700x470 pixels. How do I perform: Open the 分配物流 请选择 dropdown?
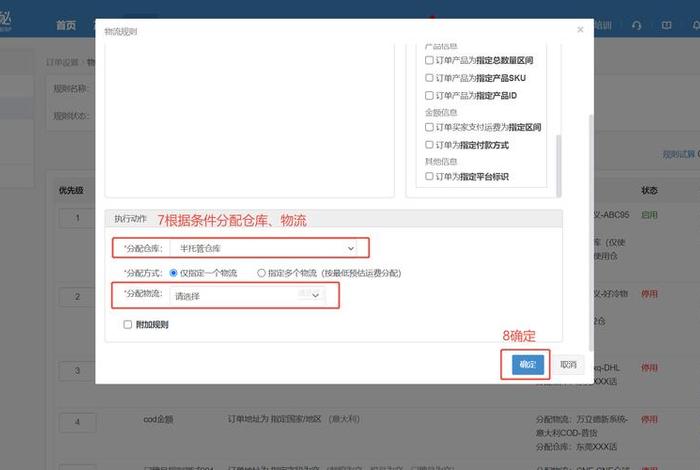tap(248, 295)
